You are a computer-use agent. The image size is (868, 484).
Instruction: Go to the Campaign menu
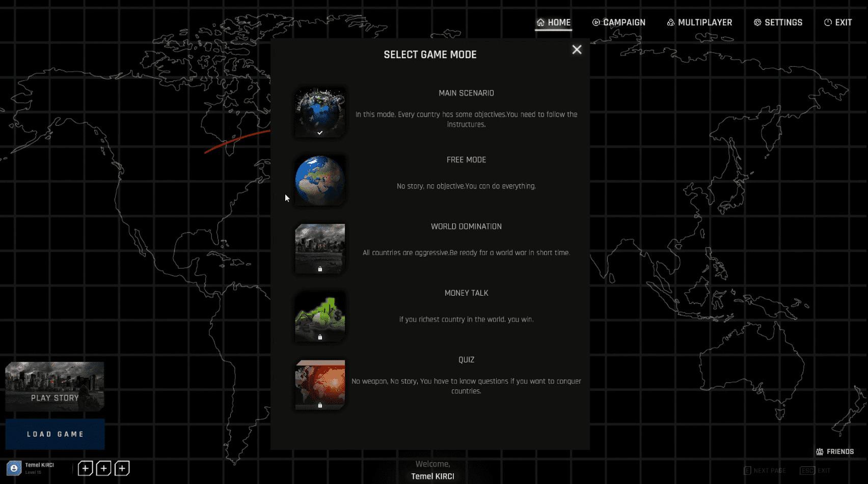pos(618,22)
